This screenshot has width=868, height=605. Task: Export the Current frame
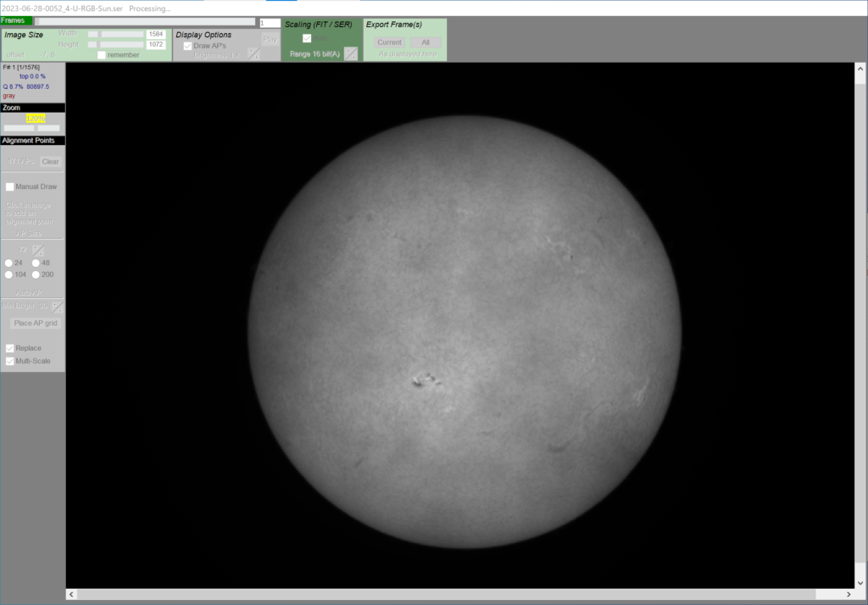[x=389, y=42]
